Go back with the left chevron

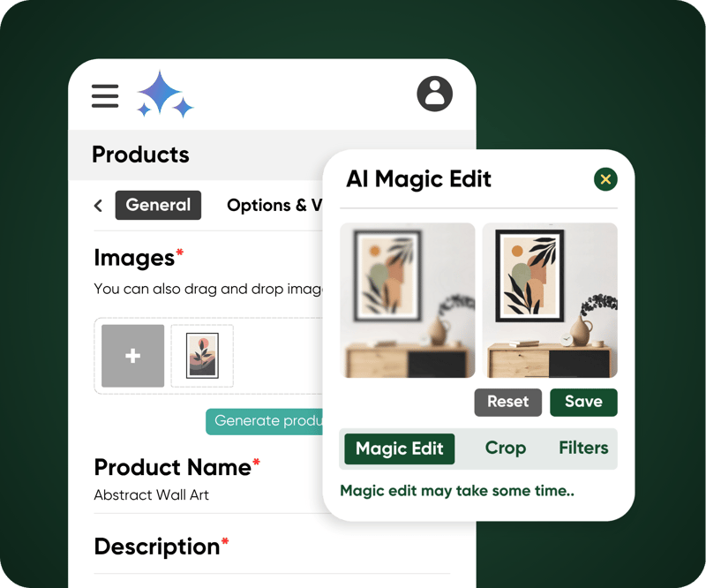coord(98,206)
